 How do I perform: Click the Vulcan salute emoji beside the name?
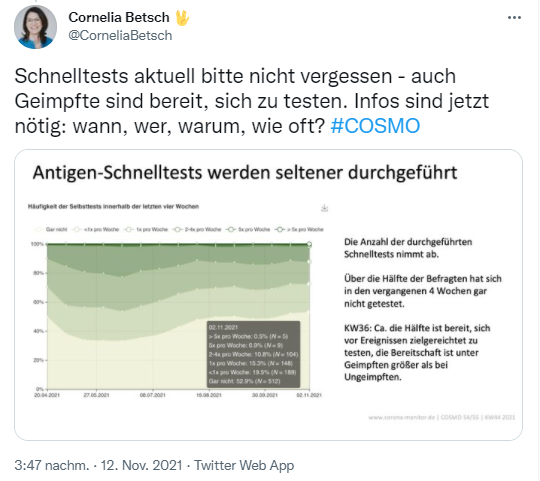182,18
